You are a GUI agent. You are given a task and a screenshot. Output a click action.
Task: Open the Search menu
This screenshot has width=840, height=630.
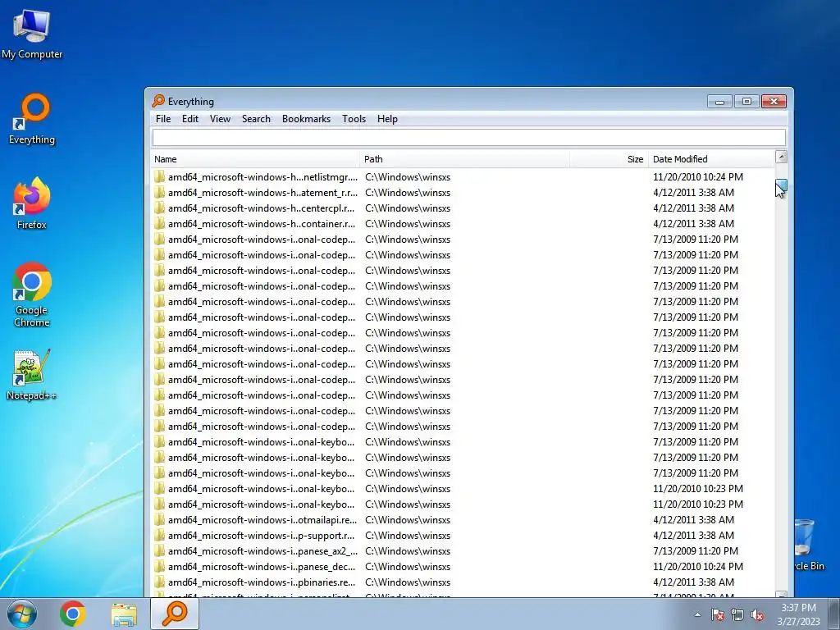[256, 119]
